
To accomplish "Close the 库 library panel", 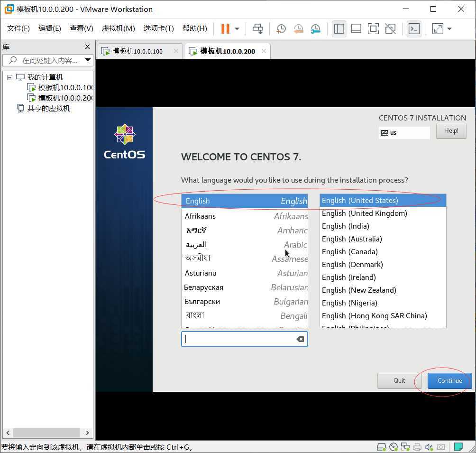I will click(87, 47).
